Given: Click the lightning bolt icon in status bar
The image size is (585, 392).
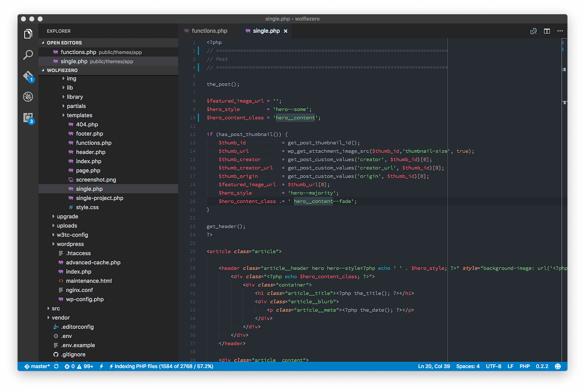Looking at the screenshot, I should coord(101,367).
